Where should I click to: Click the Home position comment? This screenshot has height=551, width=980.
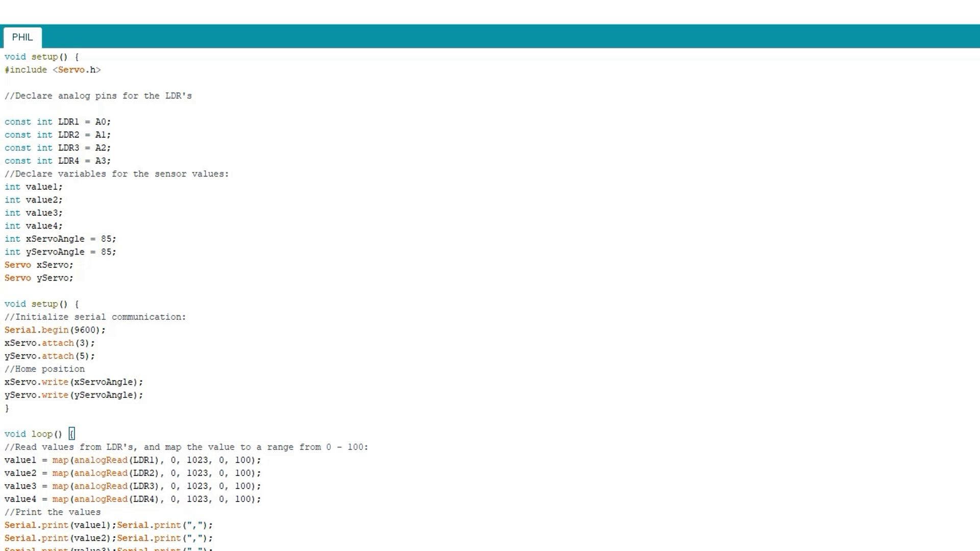coord(44,369)
